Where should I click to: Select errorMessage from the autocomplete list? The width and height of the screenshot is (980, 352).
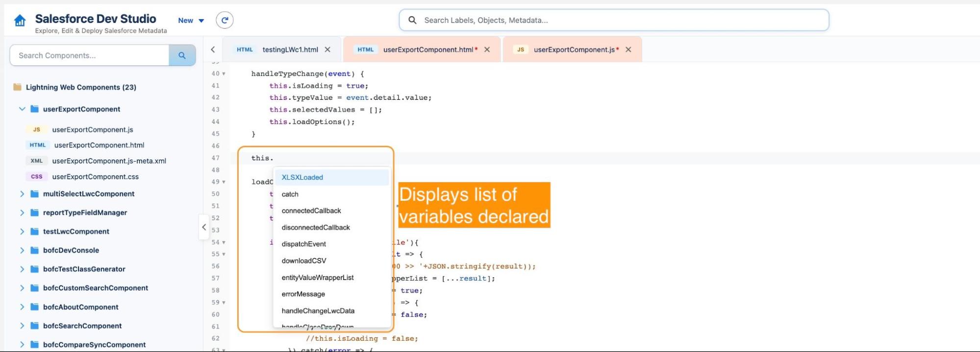click(x=332, y=294)
